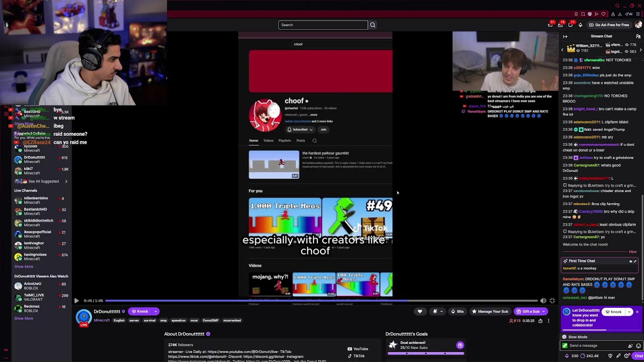This screenshot has height=362, width=644.
Task: Open skibididiontwitch live channel
Action: click(x=40, y=223)
